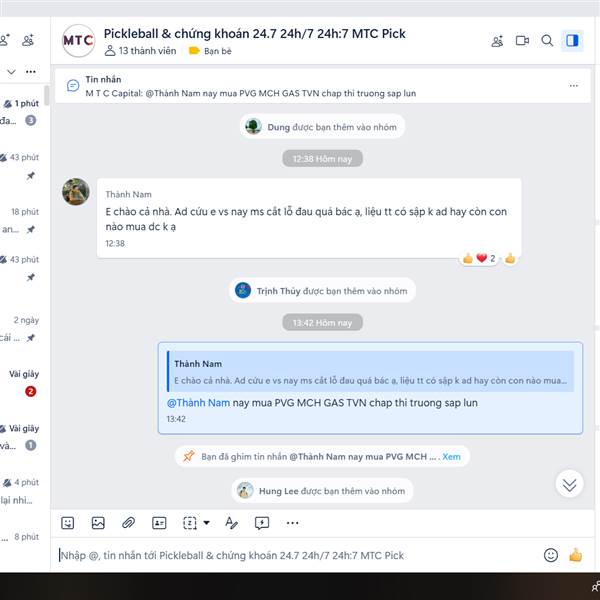The width and height of the screenshot is (600, 600).
Task: Expand the chevron in the left sidebar
Action: (x=11, y=72)
